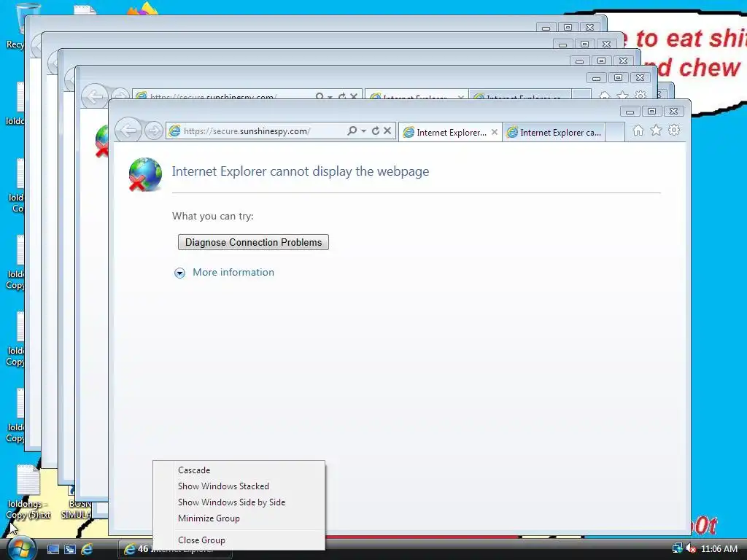The height and width of the screenshot is (560, 747).
Task: Click the muted volume tray icon
Action: pyautogui.click(x=691, y=548)
